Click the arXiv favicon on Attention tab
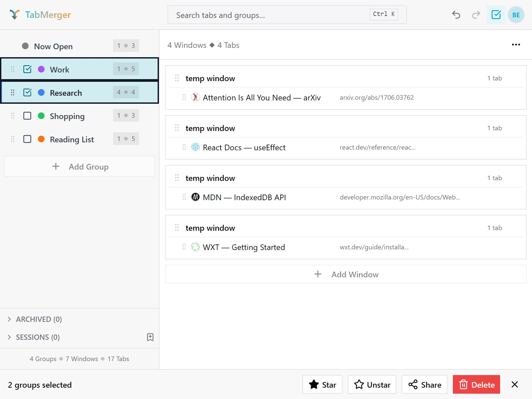 [196, 97]
